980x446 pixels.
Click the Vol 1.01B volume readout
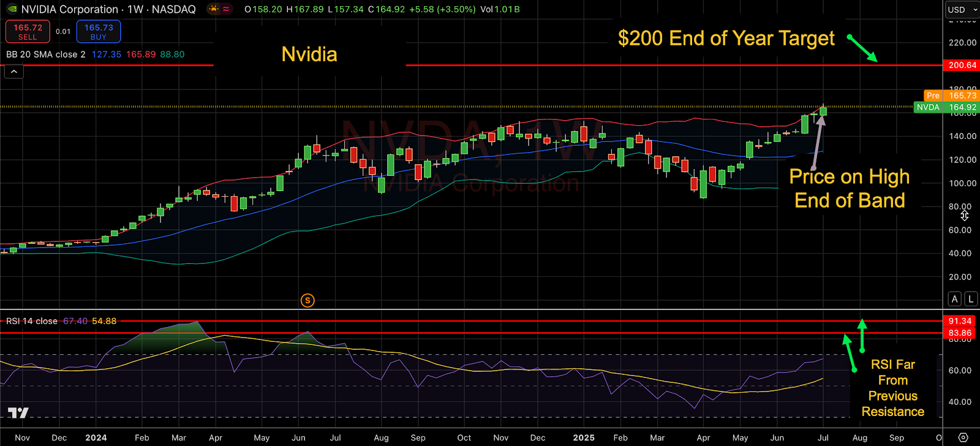click(x=500, y=9)
